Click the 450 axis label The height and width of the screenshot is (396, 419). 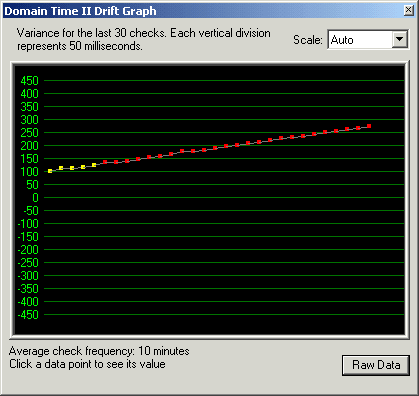tap(30, 81)
